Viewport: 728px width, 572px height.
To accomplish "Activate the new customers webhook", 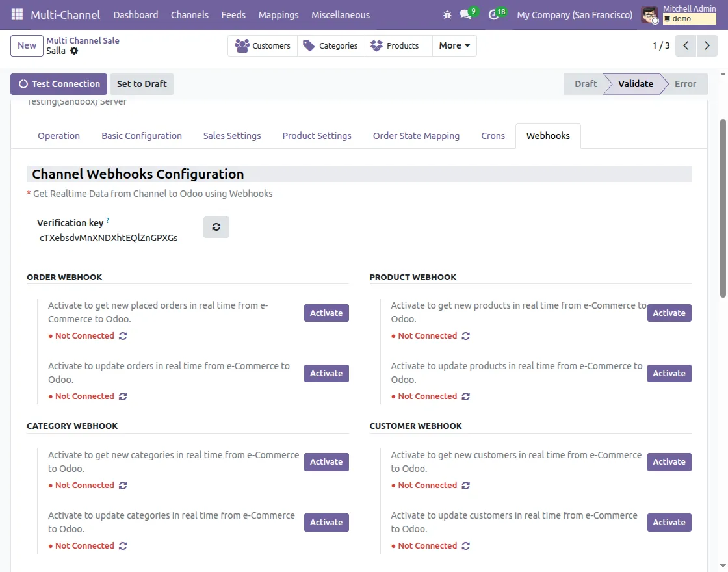I will coord(669,461).
